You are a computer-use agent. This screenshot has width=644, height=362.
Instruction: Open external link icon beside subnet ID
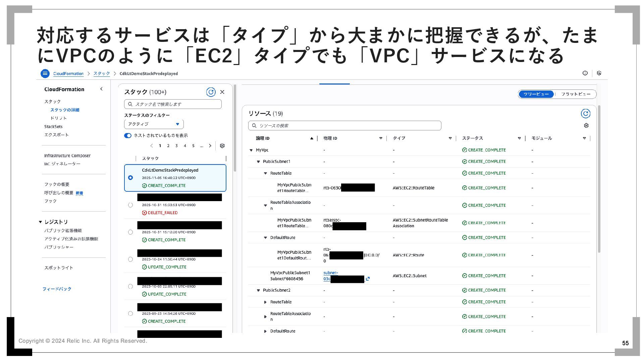pos(368,279)
